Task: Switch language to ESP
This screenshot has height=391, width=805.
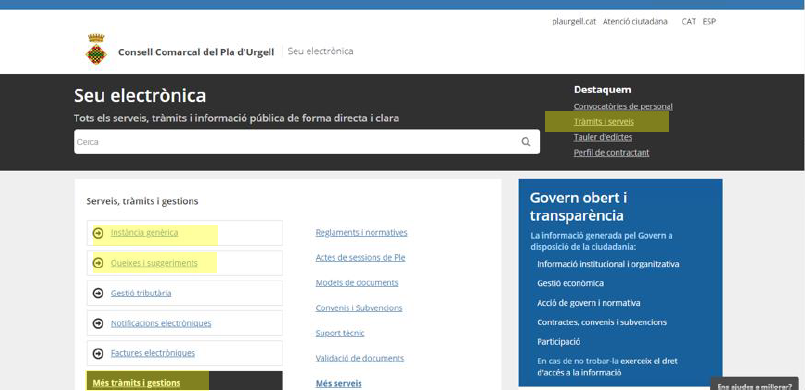Action: click(710, 22)
